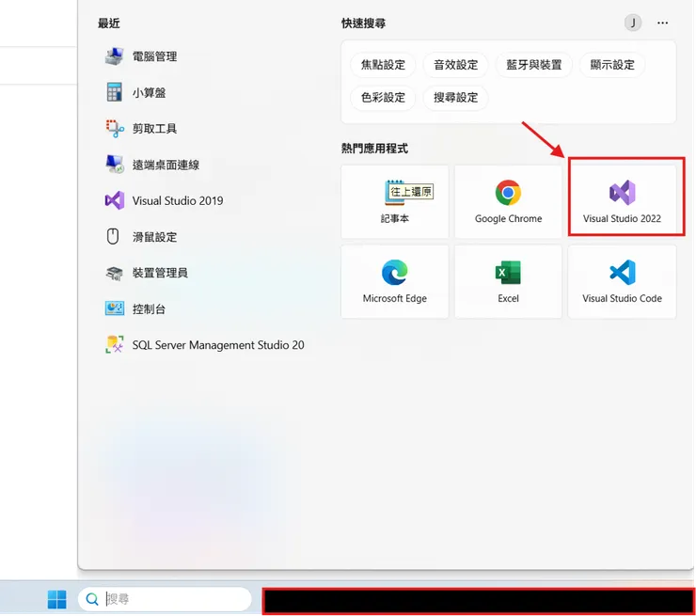Open 控制台 control panel icon
Screen dimensions: 696x616
coord(114,308)
